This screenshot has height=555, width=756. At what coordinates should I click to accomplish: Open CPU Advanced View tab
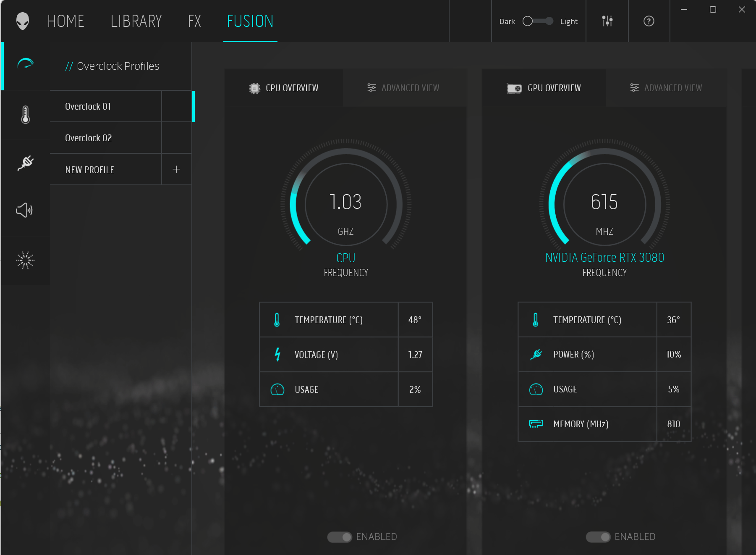click(404, 88)
